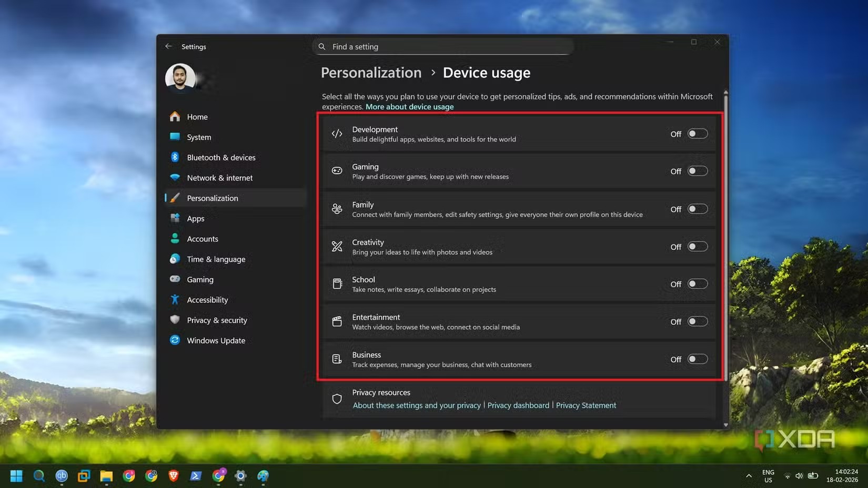The image size is (868, 488).
Task: Select Windows Update in sidebar
Action: (216, 341)
